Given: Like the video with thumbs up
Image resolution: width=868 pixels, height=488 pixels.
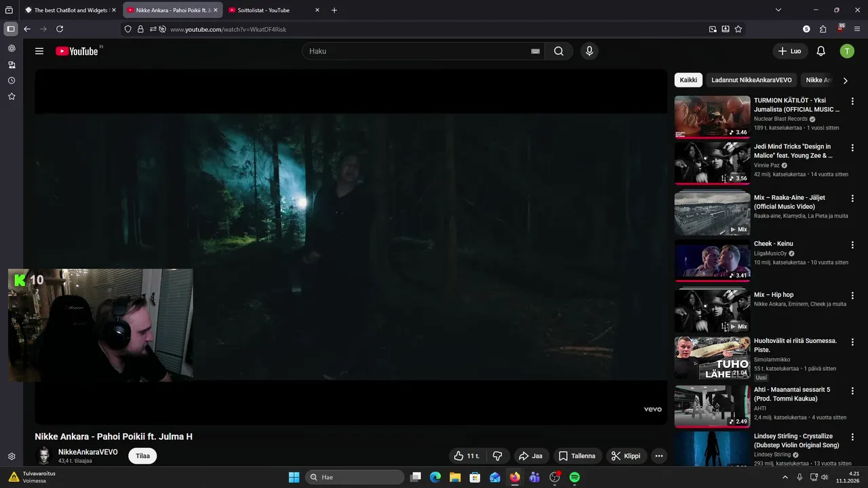Looking at the screenshot, I should pyautogui.click(x=467, y=456).
